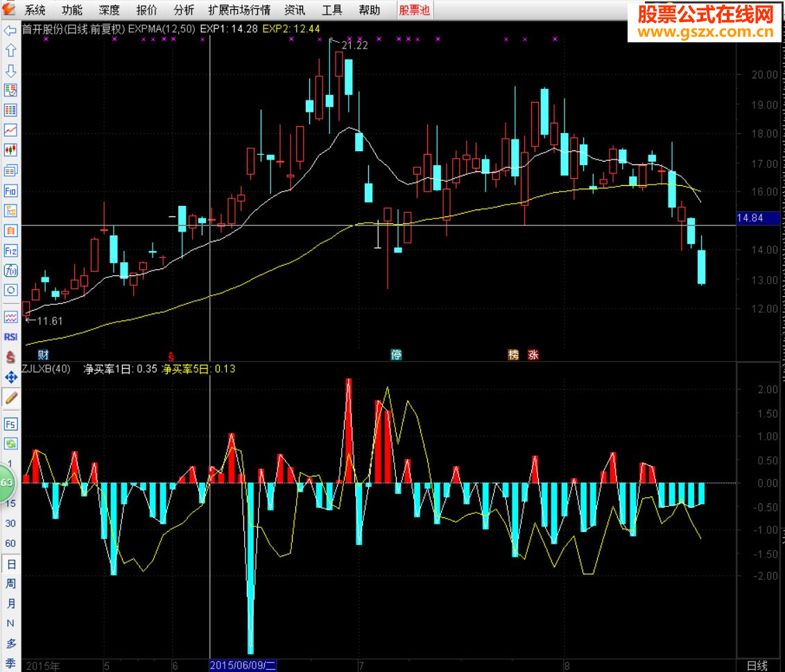Click the 11.61 low price label
The height and width of the screenshot is (672, 785).
coord(49,321)
